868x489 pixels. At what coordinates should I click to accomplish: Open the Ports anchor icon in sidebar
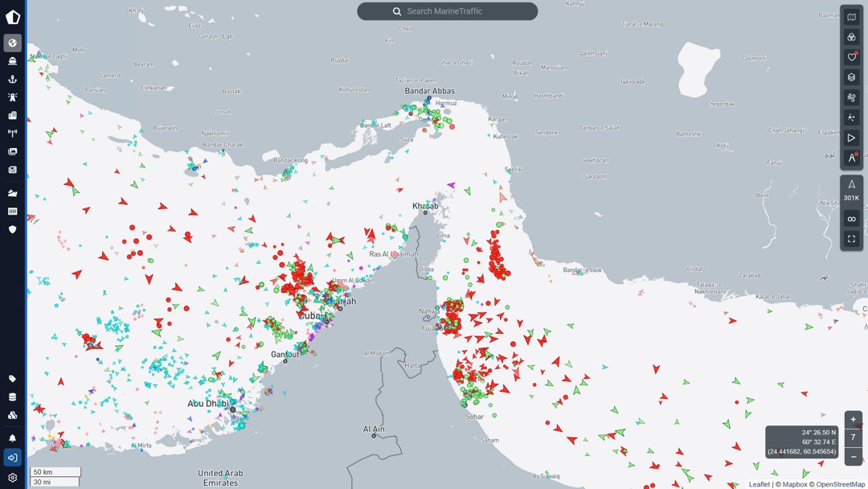(13, 79)
